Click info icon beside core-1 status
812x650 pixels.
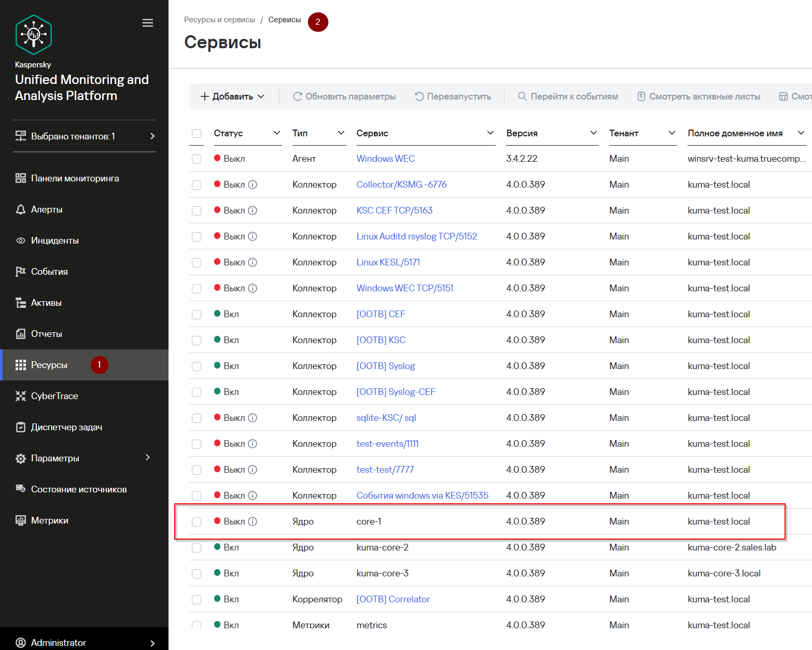pyautogui.click(x=253, y=521)
